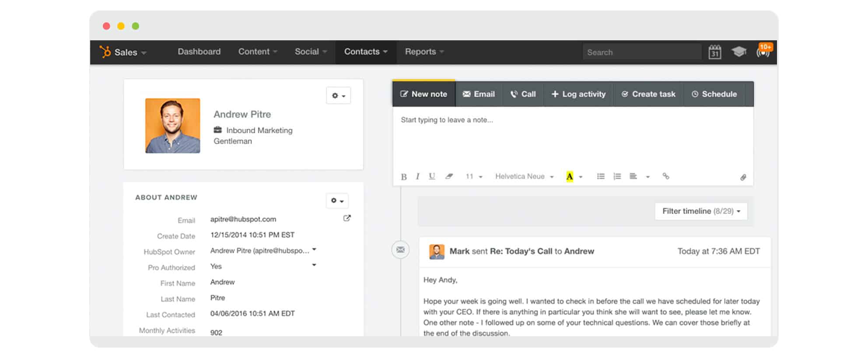Open notifications with 10+ badge
Viewport: 868px width, 359px height.
point(763,52)
